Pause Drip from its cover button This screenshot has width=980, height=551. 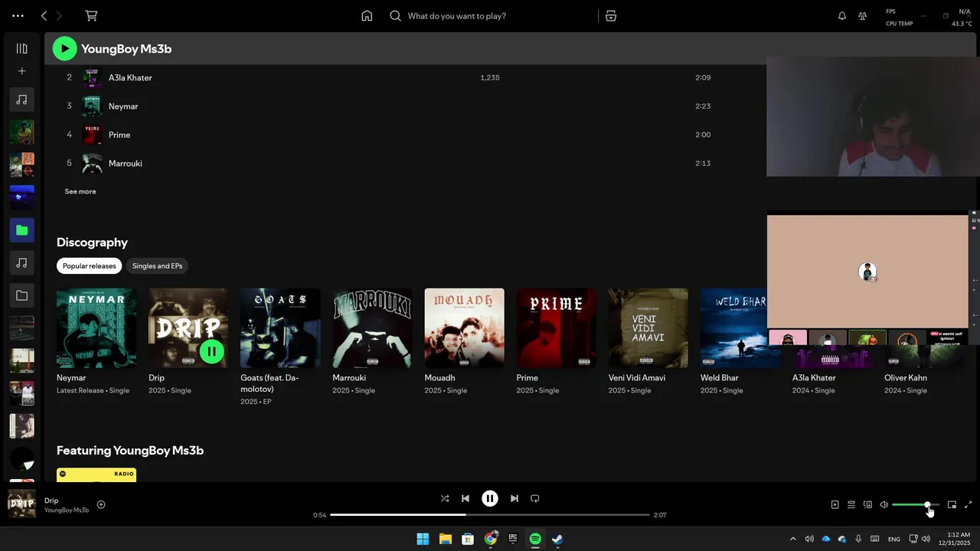[211, 351]
